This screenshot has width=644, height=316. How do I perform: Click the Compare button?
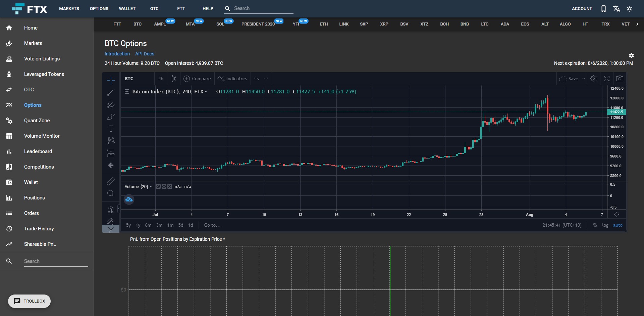point(197,79)
